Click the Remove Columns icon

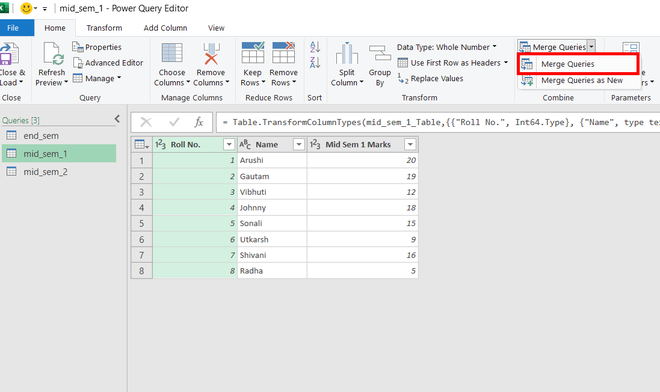tap(211, 53)
